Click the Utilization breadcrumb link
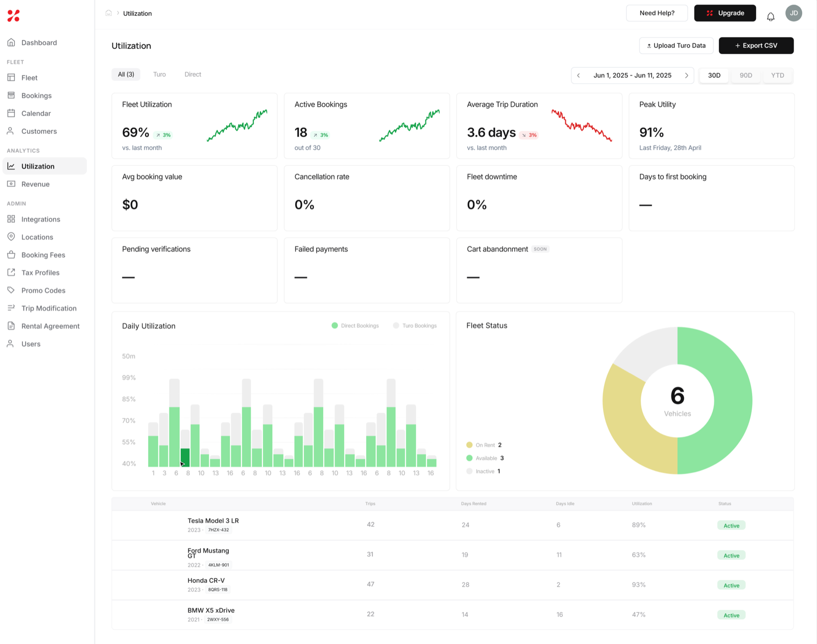The width and height of the screenshot is (817, 644). click(x=137, y=14)
